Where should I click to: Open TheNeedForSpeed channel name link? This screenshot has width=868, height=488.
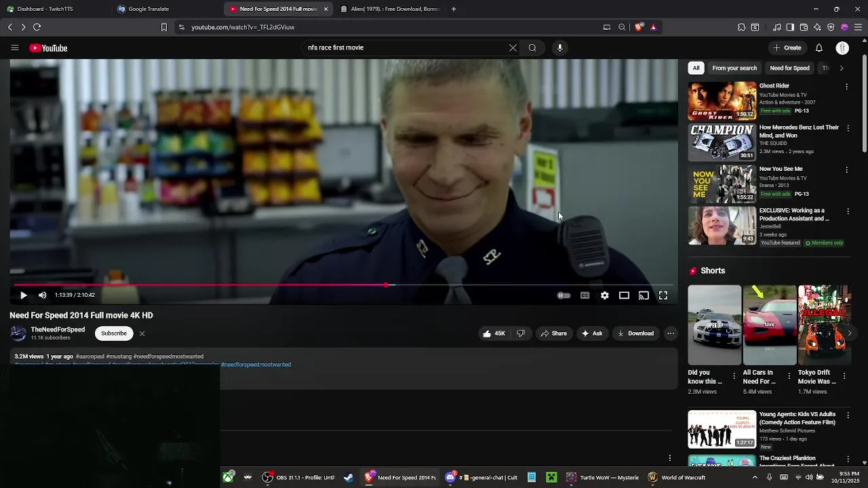point(58,329)
